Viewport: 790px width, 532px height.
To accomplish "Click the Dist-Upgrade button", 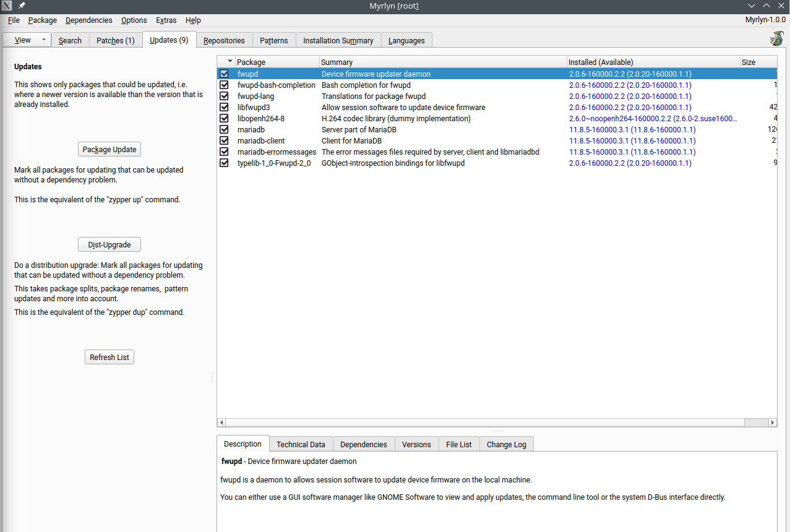I will (x=109, y=244).
